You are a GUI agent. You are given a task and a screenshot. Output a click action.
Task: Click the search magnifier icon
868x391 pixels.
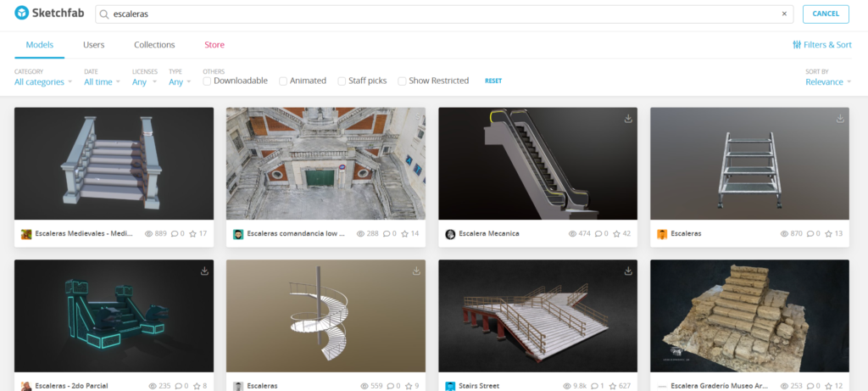click(104, 14)
